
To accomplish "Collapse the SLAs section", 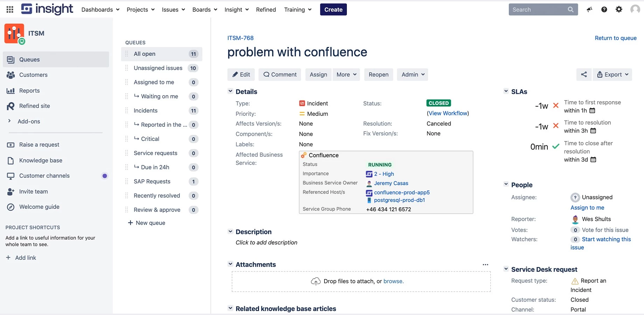I will tap(506, 91).
